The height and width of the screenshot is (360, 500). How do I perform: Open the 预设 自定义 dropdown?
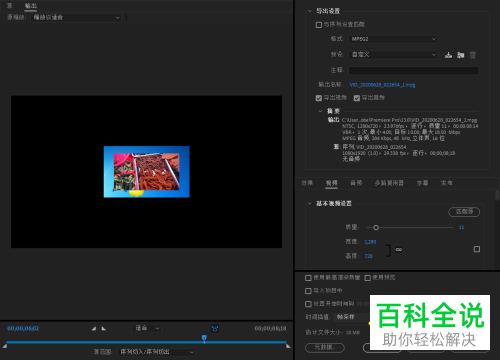point(393,55)
